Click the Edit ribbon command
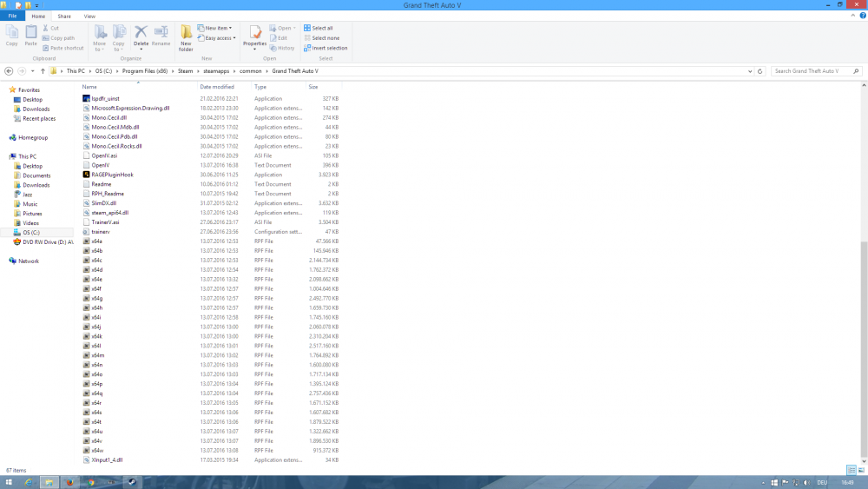 tap(279, 38)
